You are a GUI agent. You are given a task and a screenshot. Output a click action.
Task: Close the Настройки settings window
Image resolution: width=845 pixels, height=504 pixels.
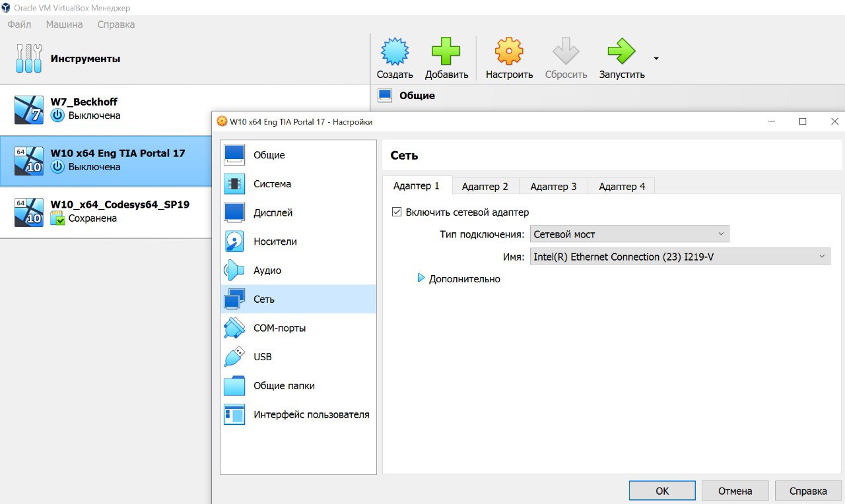tap(834, 121)
